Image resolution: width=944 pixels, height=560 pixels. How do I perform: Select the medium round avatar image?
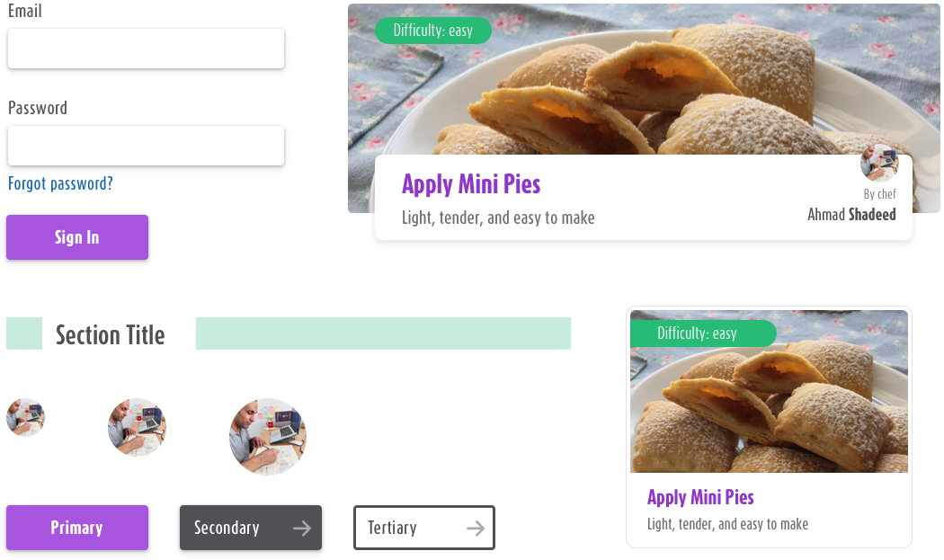click(x=137, y=427)
